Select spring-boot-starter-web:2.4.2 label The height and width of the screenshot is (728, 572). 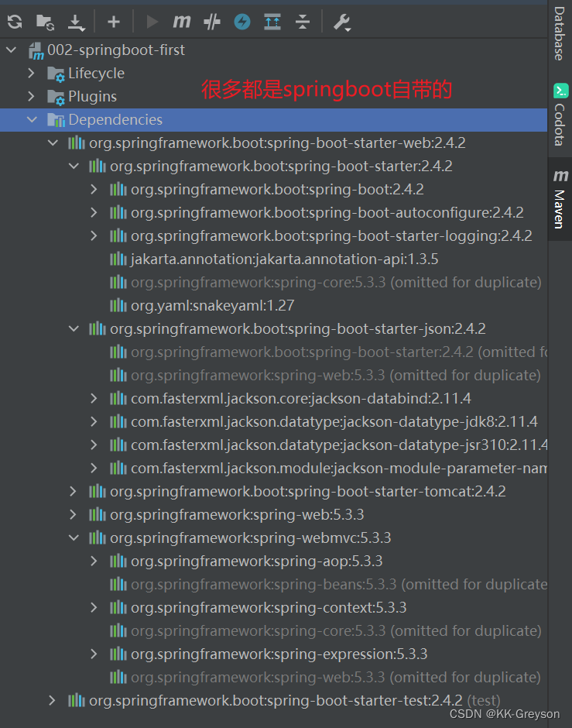pos(277,143)
